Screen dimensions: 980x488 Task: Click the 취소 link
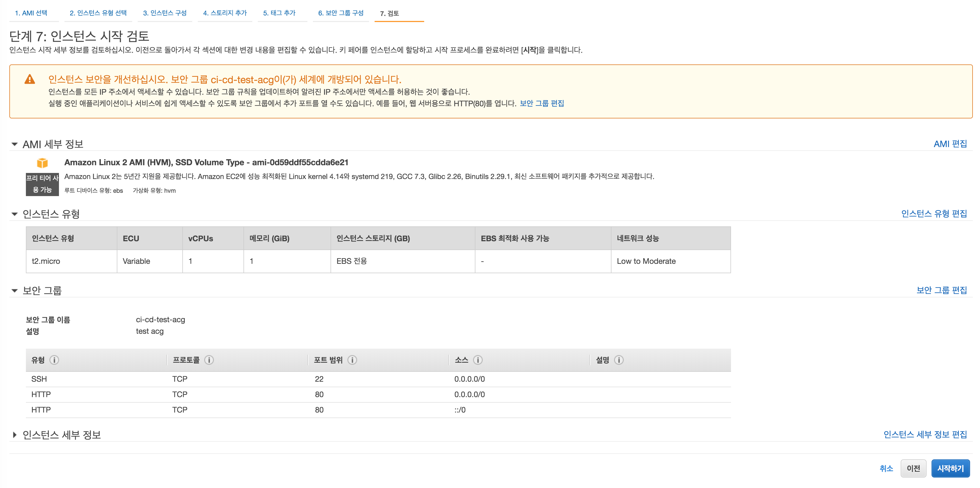tap(886, 468)
